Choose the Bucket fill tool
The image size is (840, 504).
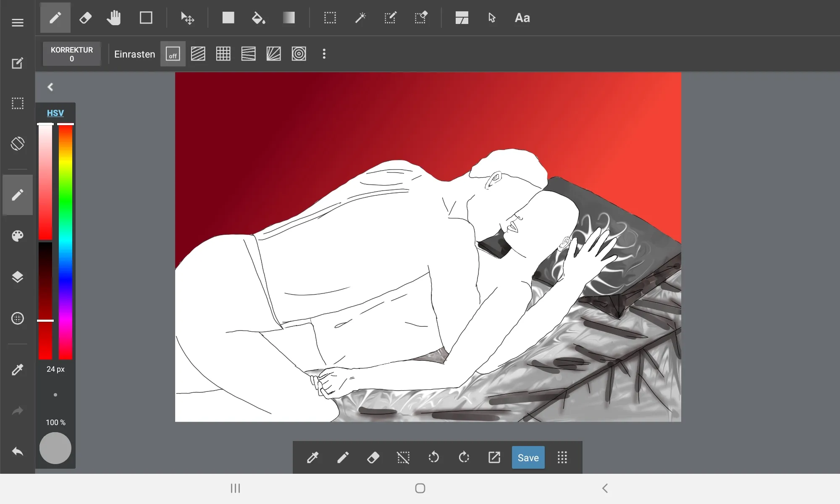[x=258, y=18]
